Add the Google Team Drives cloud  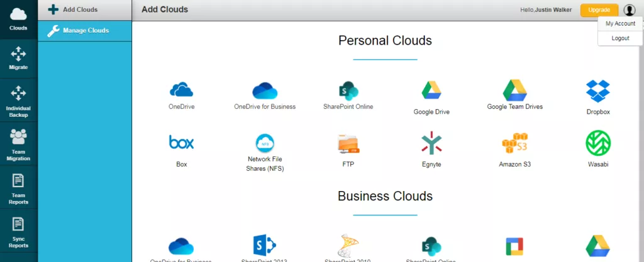514,96
